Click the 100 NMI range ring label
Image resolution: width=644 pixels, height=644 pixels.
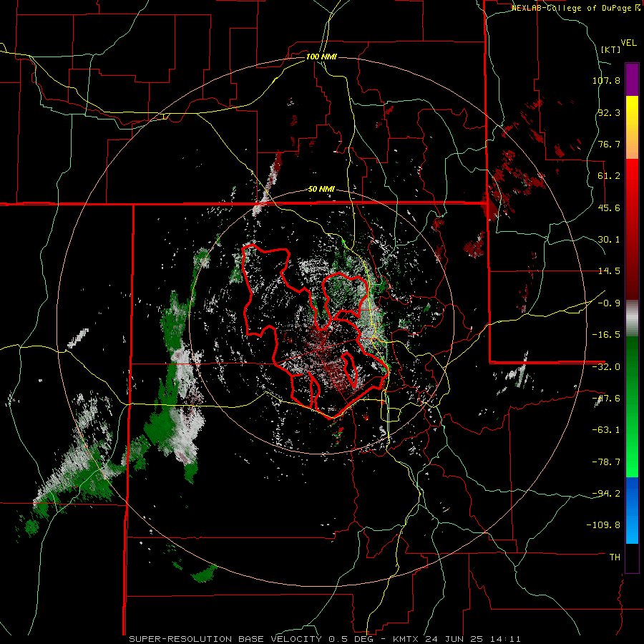[x=321, y=57]
